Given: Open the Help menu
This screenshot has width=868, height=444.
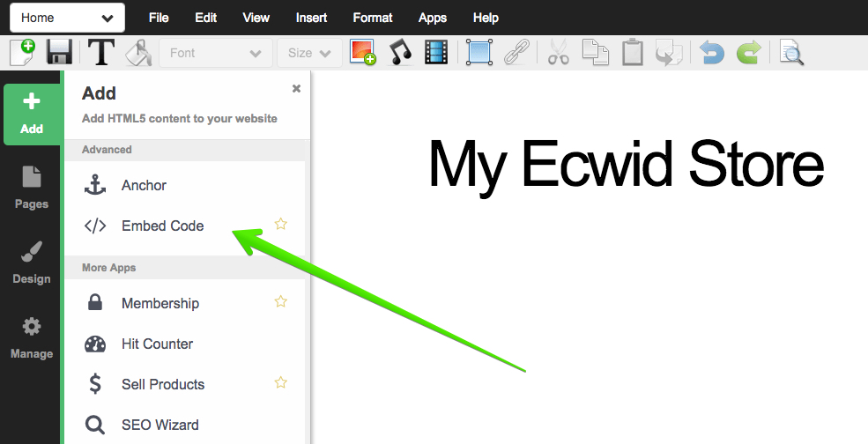Looking at the screenshot, I should [x=486, y=18].
